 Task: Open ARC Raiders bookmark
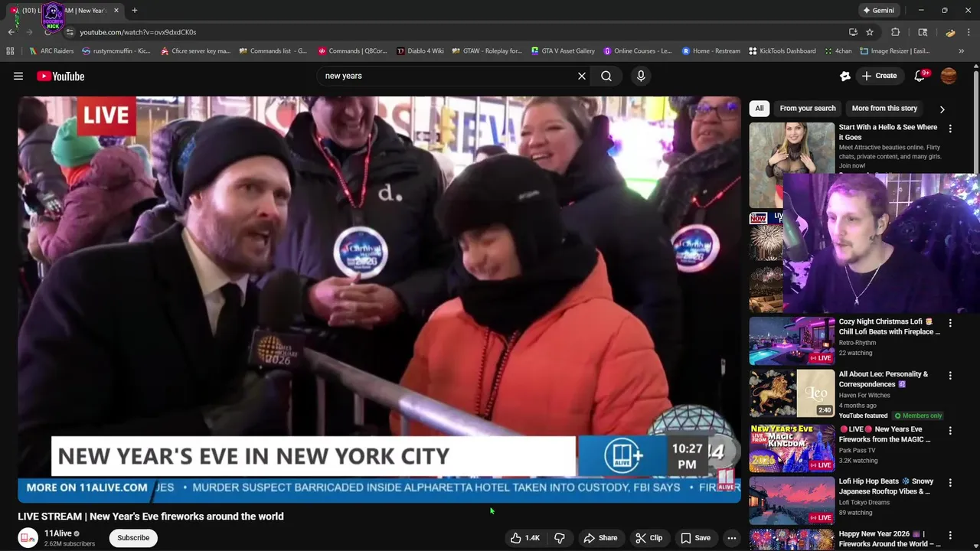pyautogui.click(x=51, y=51)
